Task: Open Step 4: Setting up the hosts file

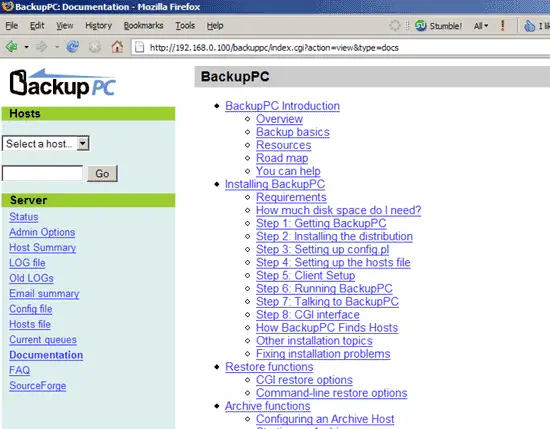Action: tap(333, 263)
